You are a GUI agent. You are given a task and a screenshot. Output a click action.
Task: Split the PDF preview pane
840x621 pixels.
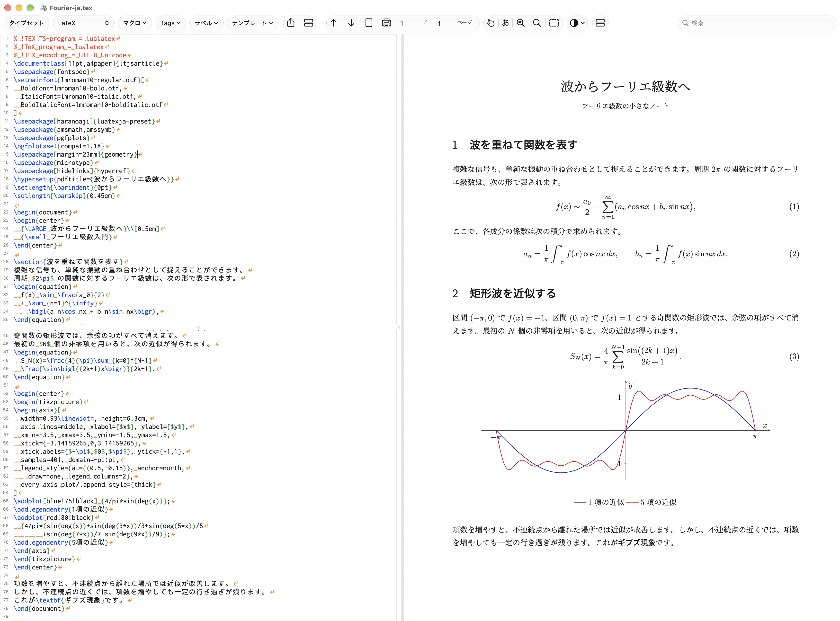point(600,23)
